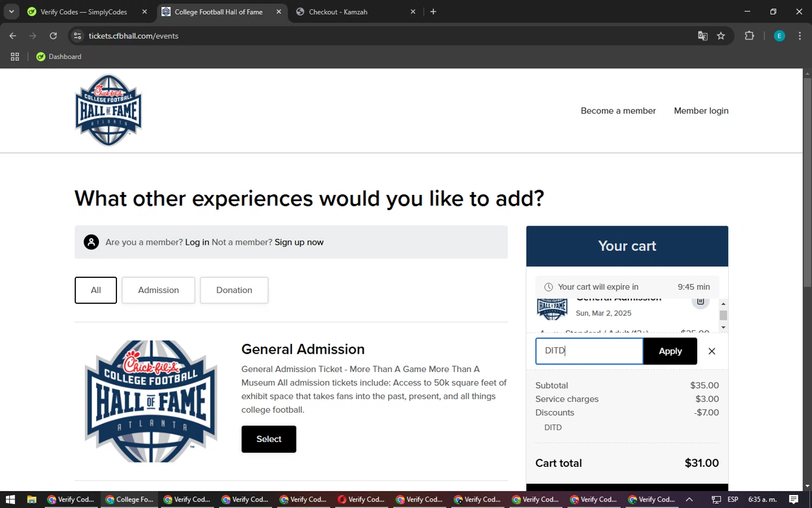Screen dimensions: 812x508
Task: Switch to Verify Codes — SimplyCodes tab
Action: (84, 12)
